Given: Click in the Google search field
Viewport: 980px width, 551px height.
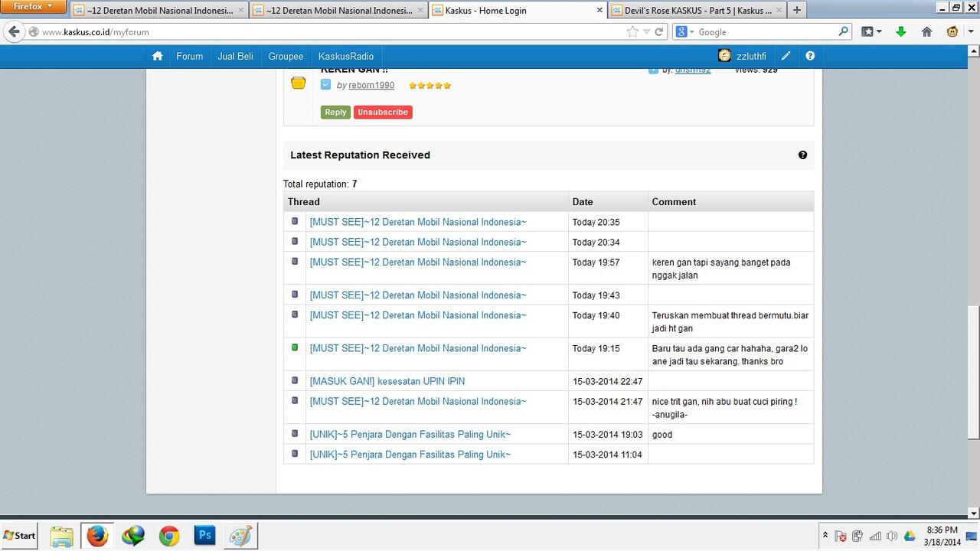Looking at the screenshot, I should click(x=766, y=32).
